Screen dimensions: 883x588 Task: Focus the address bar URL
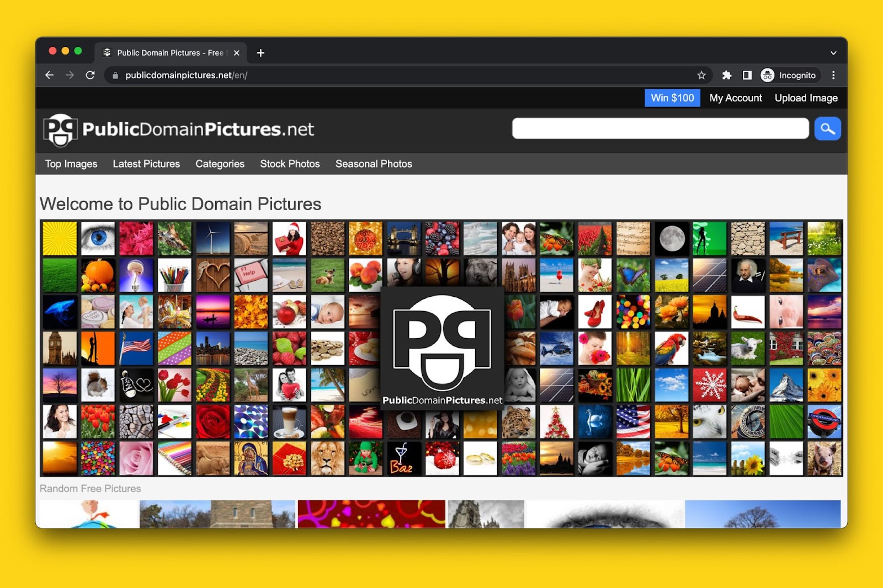tap(186, 76)
